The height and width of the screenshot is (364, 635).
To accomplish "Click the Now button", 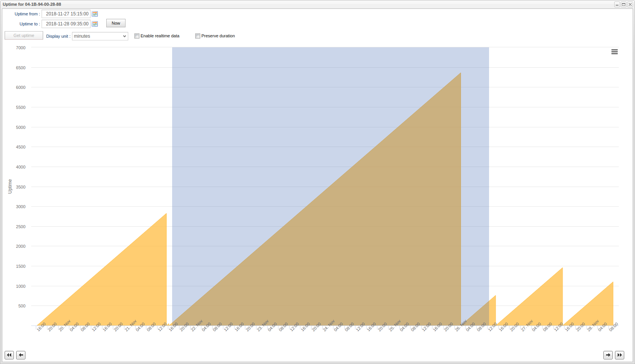I will [x=116, y=23].
